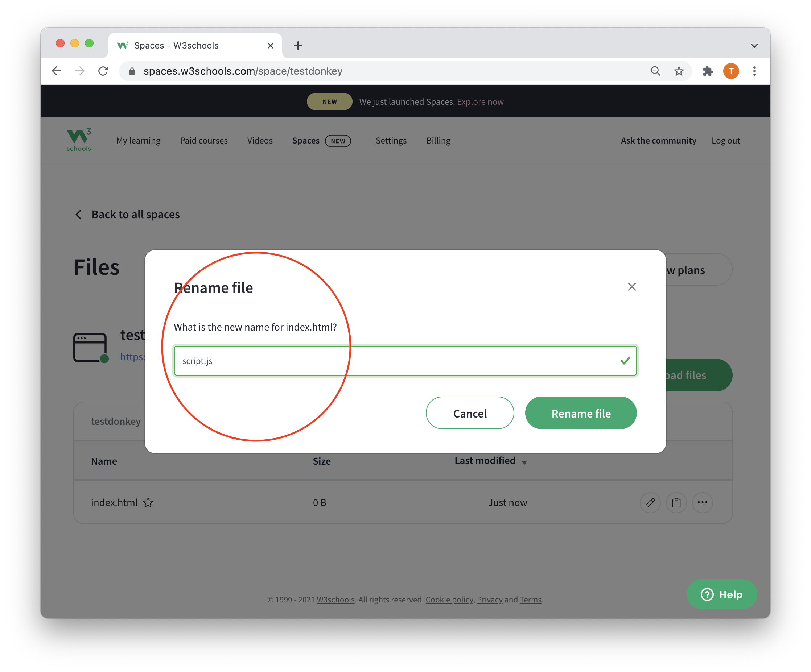Click the star/favorite icon next to index.html
Viewport: 811px width, 672px height.
pos(149,502)
